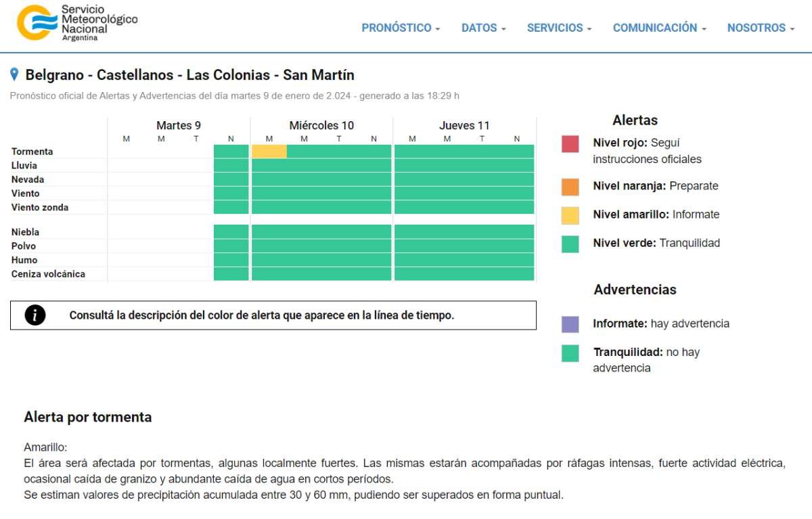Open the PRONÓSTICO dropdown menu
Viewport: 812px width, 519px height.
point(401,28)
